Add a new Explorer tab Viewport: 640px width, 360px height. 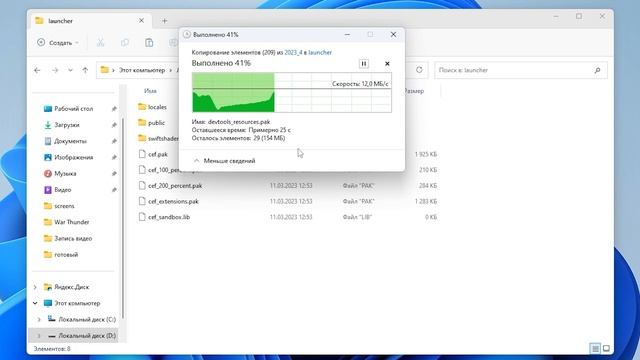pos(164,21)
